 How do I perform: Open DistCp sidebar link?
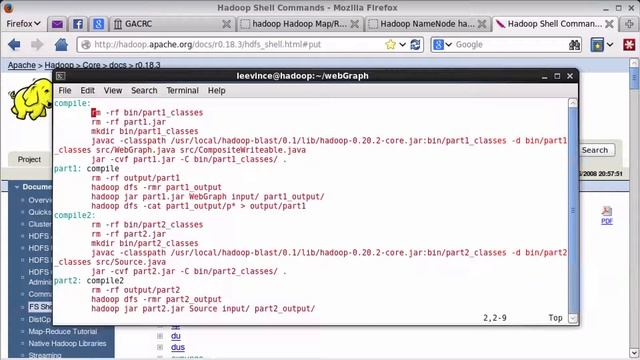point(40,320)
